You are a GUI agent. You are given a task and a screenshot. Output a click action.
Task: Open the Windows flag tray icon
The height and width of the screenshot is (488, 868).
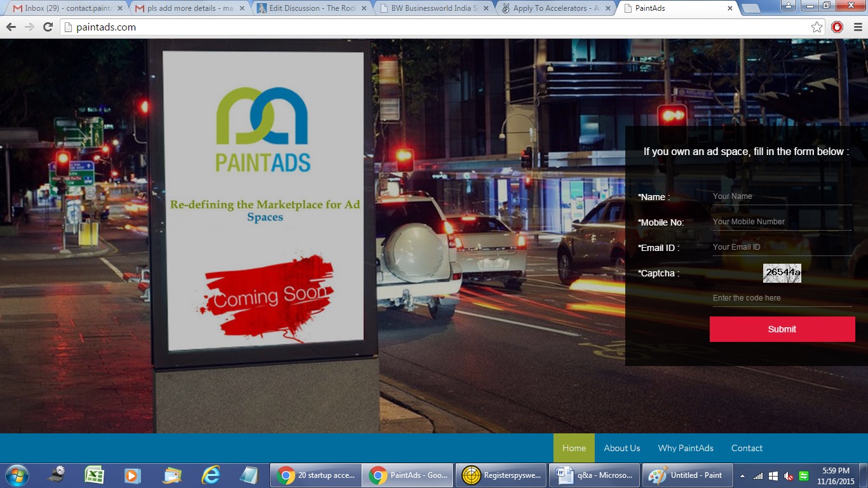pos(773,476)
